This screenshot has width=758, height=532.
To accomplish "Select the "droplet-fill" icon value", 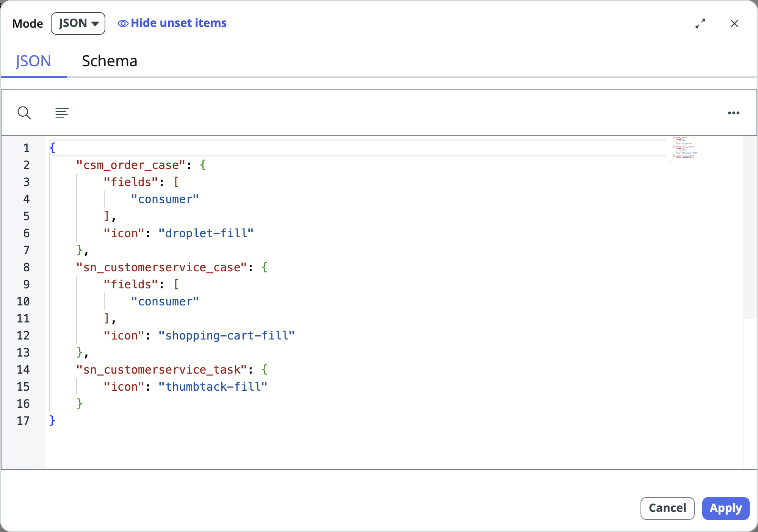I will point(206,233).
